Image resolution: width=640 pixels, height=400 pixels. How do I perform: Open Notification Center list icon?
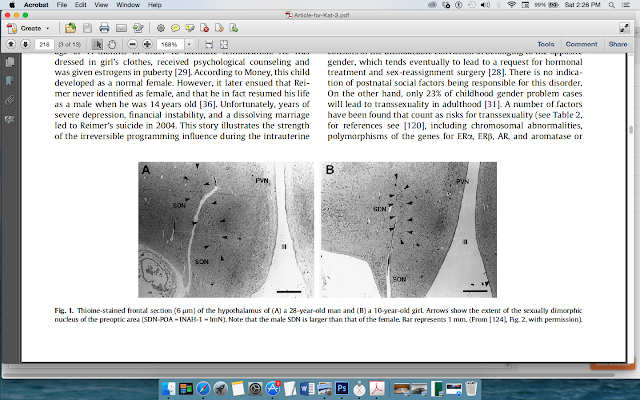(626, 5)
